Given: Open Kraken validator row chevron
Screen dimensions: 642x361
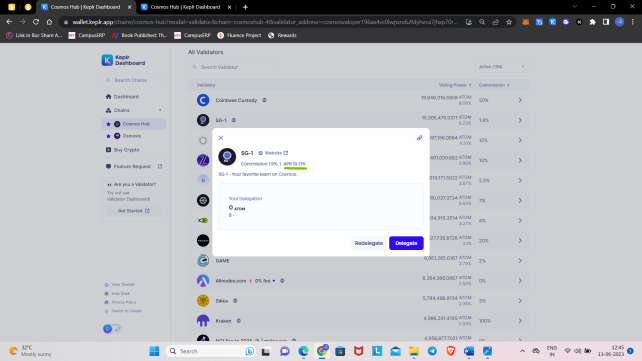Looking at the screenshot, I should pyautogui.click(x=520, y=321).
